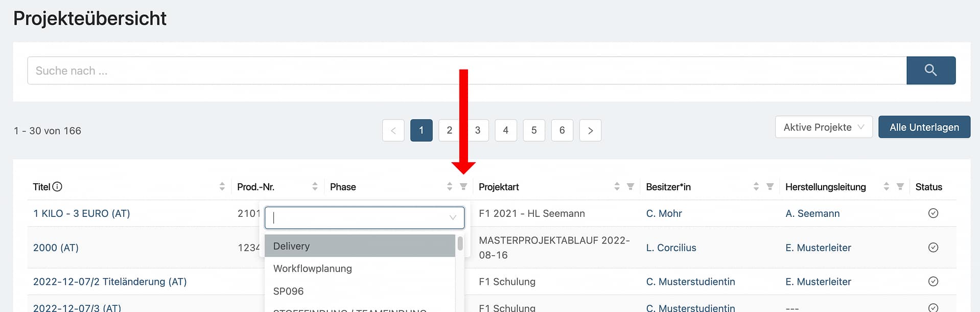Screen dimensions: 980x312
Task: Click the phase dropdown list scrollbar
Action: tap(460, 243)
